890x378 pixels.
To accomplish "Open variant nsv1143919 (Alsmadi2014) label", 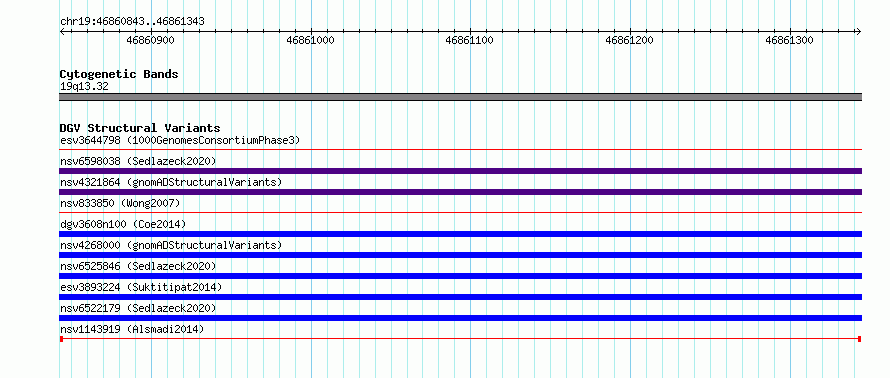I will 132,329.
